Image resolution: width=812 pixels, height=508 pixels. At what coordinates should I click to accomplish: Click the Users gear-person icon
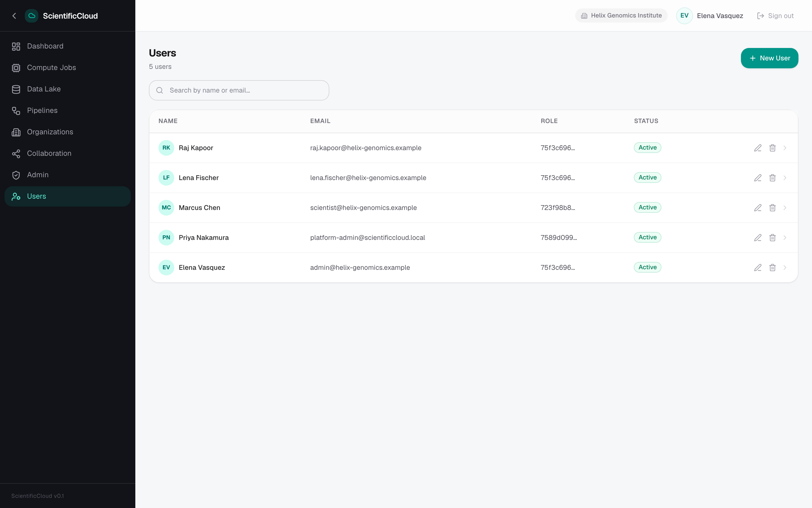click(x=16, y=196)
